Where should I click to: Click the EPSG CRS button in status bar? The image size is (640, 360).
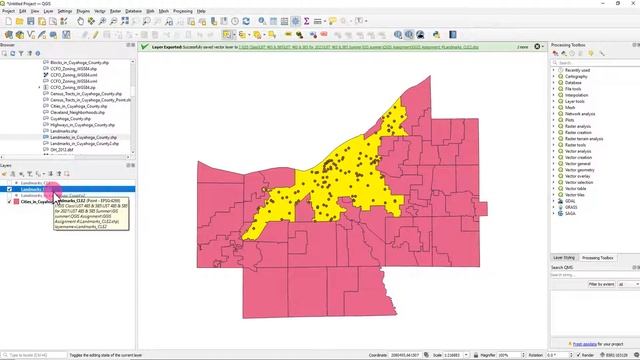pos(616,355)
